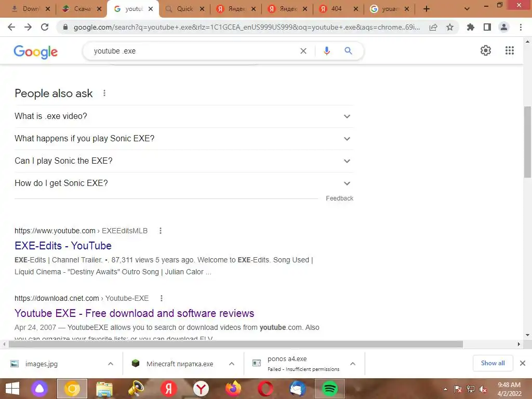Close the 'Quick' tab
This screenshot has height=399, width=532.
click(x=202, y=9)
